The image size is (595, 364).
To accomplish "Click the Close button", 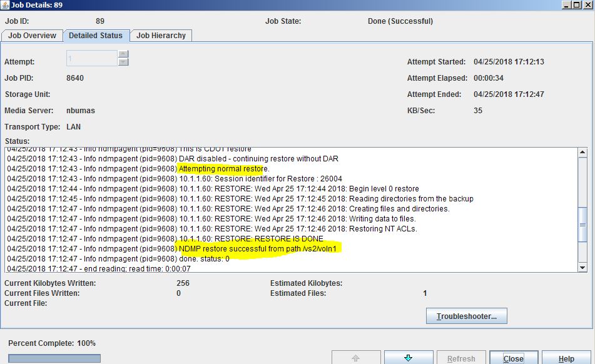I will [514, 358].
